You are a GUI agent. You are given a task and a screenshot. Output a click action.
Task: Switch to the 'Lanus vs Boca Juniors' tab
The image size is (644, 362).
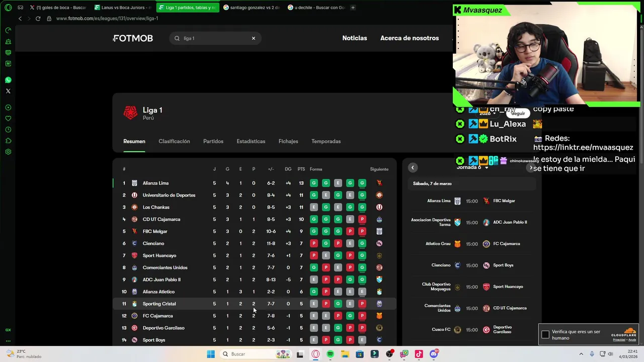[123, 8]
